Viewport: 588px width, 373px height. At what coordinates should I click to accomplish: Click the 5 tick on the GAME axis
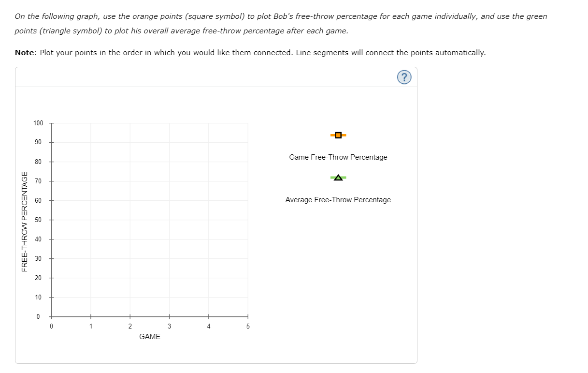click(x=247, y=316)
